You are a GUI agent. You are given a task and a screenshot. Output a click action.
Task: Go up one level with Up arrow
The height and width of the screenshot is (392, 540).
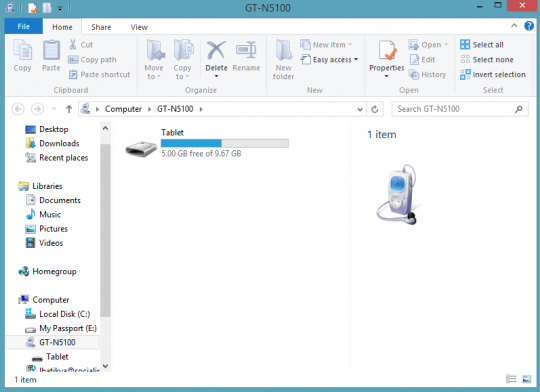pyautogui.click(x=69, y=109)
